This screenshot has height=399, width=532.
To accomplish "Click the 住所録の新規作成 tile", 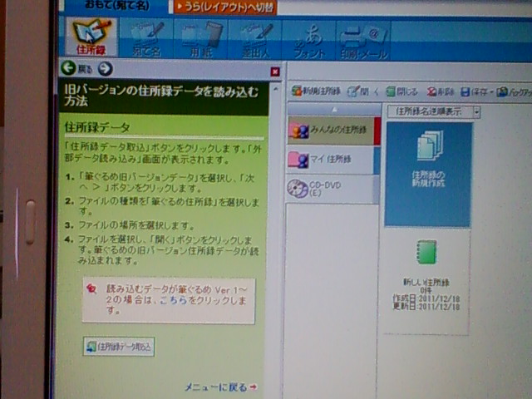I will (x=428, y=174).
